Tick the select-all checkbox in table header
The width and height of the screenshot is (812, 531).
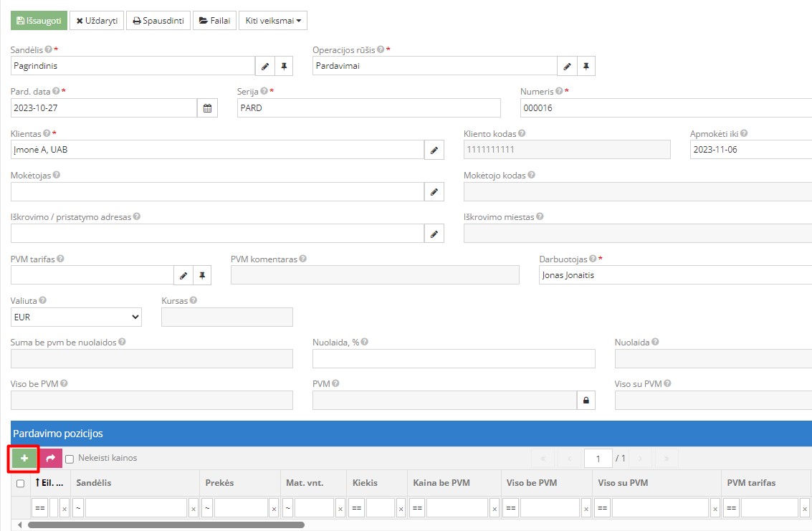tap(20, 484)
